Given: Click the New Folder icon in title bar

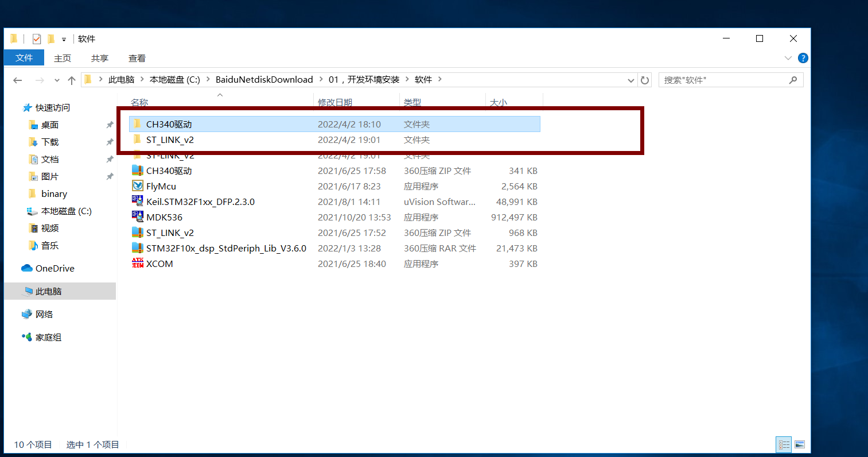Looking at the screenshot, I should [51, 39].
